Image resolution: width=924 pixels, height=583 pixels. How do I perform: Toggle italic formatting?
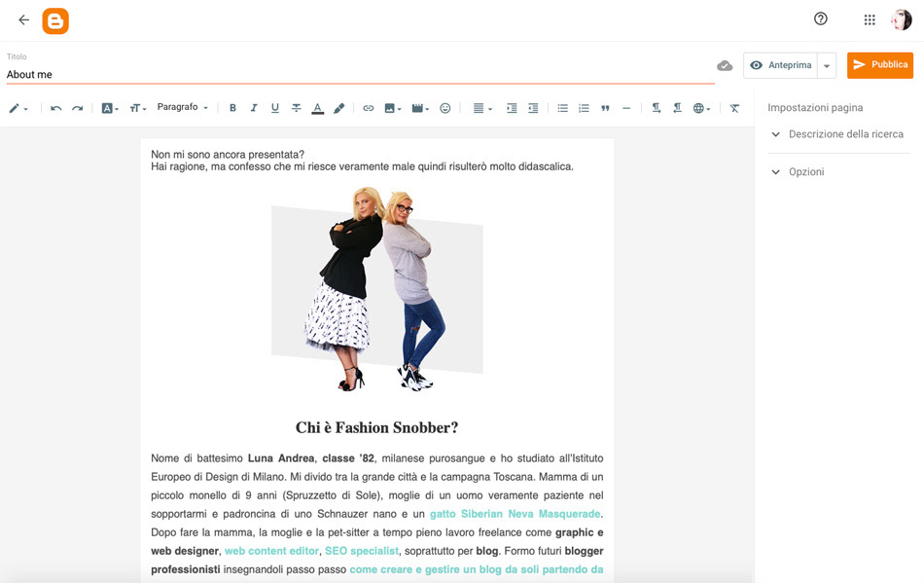click(254, 108)
